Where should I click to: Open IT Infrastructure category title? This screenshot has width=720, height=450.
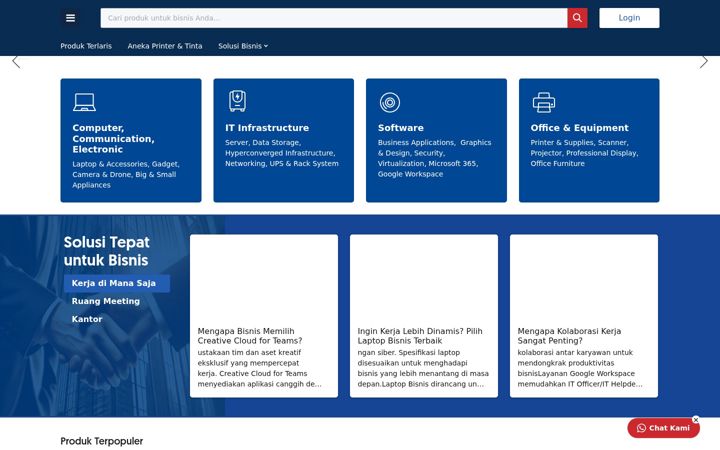267,128
